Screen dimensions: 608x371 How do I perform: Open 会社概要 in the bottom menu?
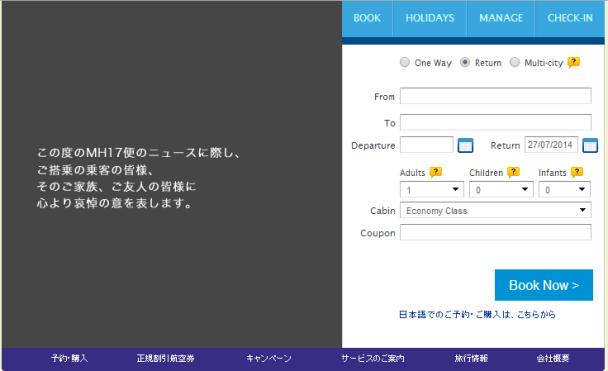tap(553, 358)
